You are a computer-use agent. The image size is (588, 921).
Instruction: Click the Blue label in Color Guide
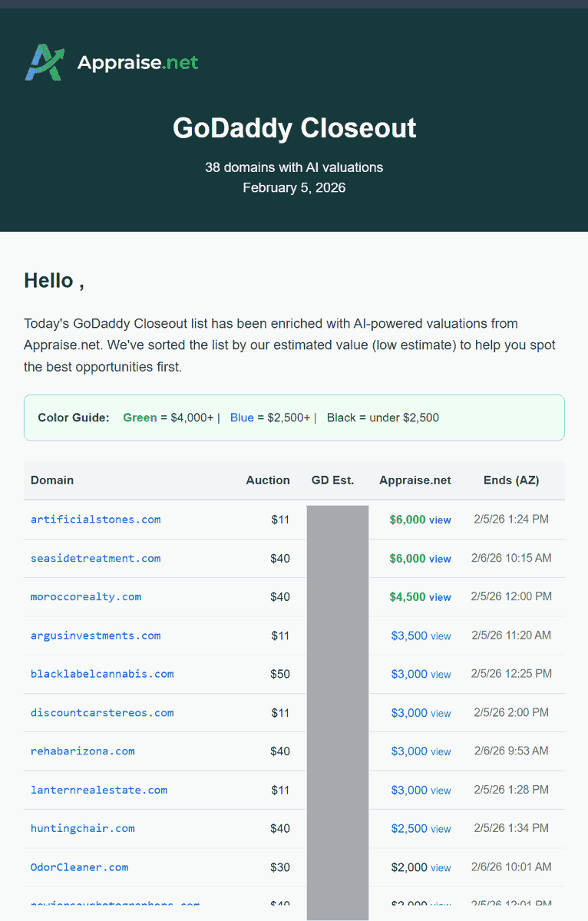(242, 418)
